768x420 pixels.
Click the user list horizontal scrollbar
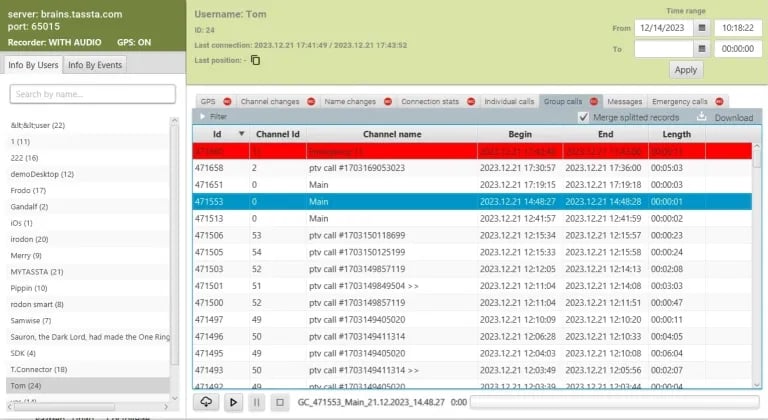64,407
